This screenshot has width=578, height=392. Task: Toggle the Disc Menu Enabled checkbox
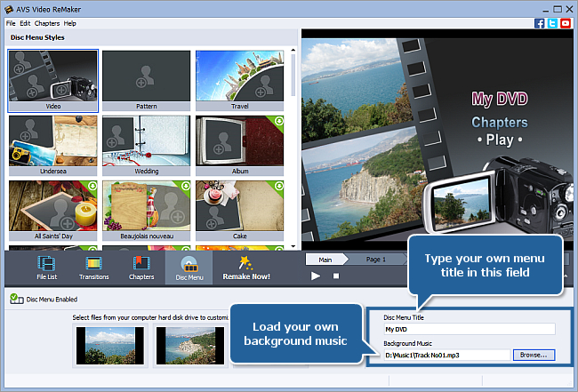pyautogui.click(x=16, y=299)
